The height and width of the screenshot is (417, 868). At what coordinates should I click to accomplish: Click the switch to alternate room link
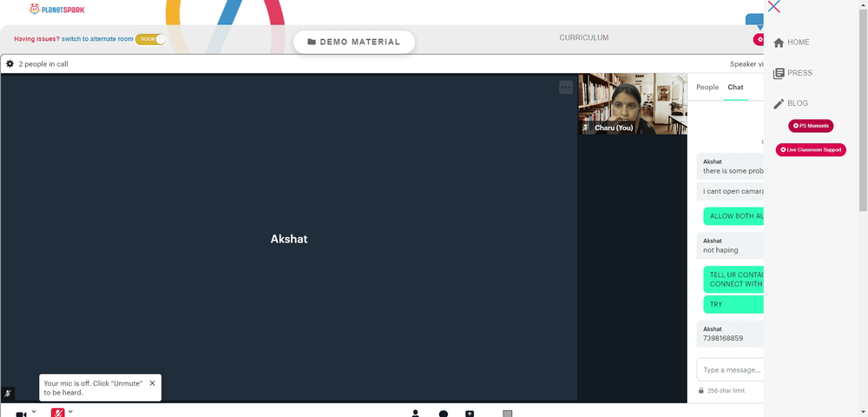(x=97, y=39)
